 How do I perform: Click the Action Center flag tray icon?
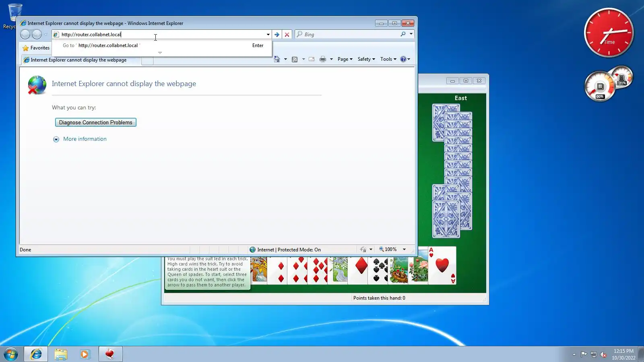[x=584, y=354]
